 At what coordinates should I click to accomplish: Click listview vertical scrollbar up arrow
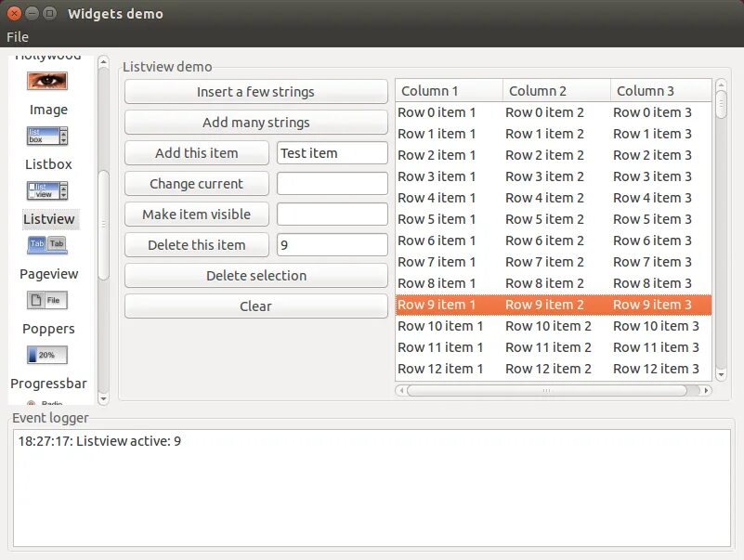pos(721,85)
